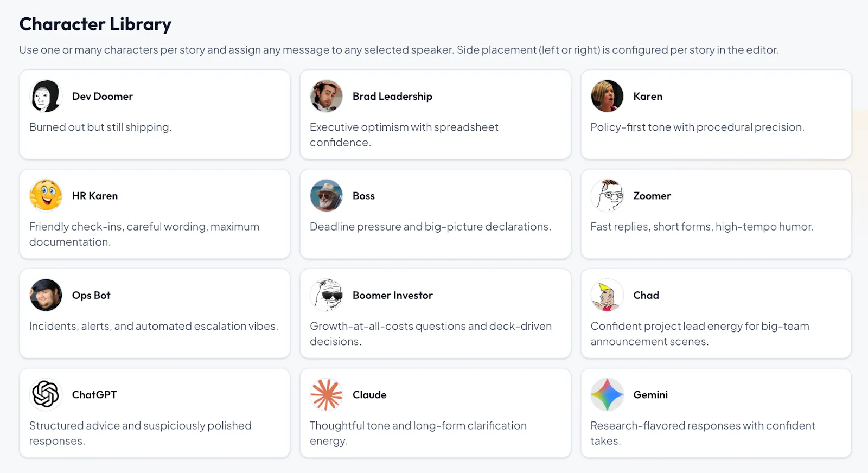The image size is (868, 473).
Task: Select the Claude card description text
Action: pos(418,433)
